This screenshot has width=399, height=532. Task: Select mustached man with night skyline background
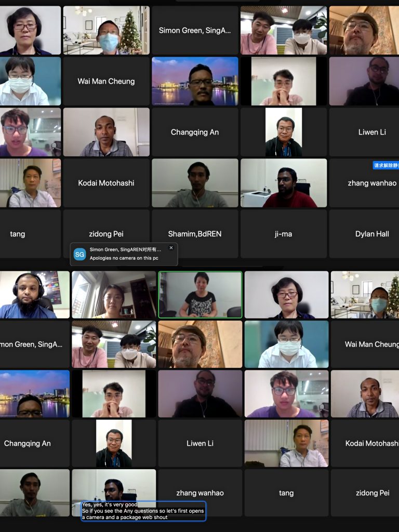pyautogui.click(x=195, y=81)
